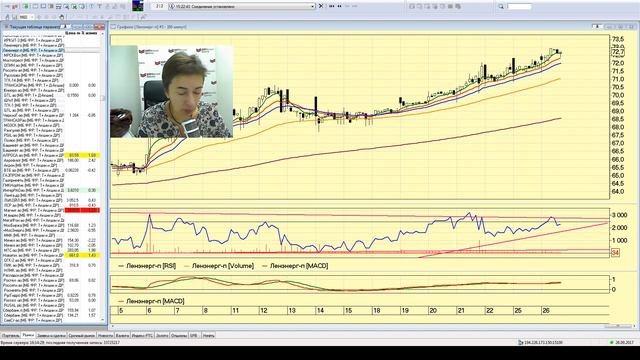This screenshot has width=640, height=360.
Task: Click the magnifier search icon in toolbar
Action: [501, 7]
